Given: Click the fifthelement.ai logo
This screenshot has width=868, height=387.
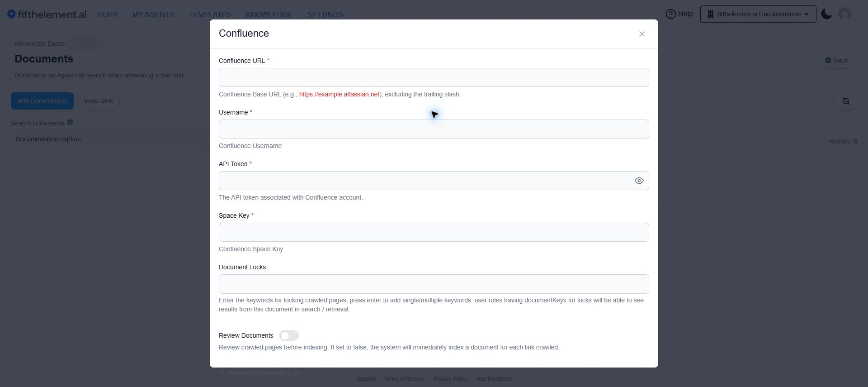Looking at the screenshot, I should pos(47,14).
